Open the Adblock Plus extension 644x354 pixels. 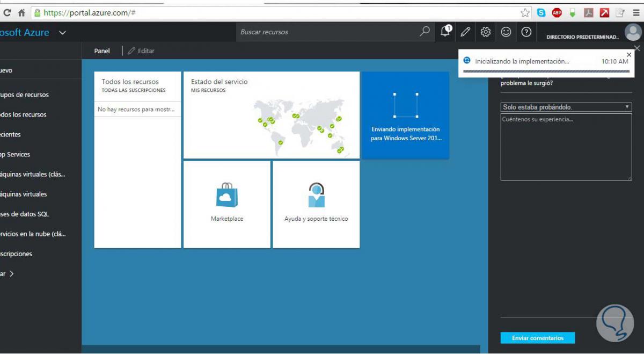coord(557,12)
